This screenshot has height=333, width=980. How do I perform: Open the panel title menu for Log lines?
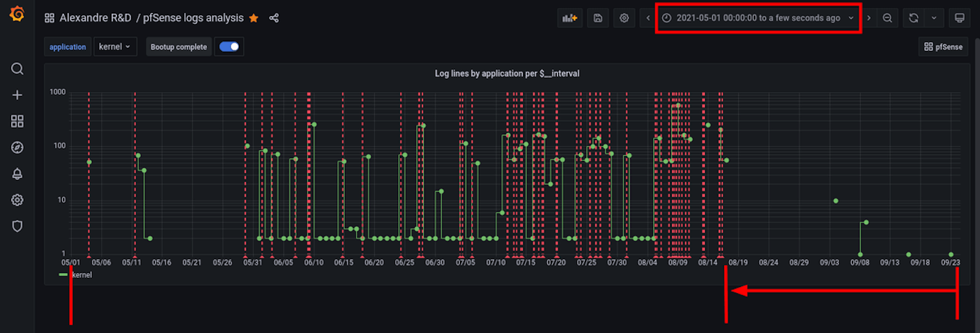(x=507, y=73)
